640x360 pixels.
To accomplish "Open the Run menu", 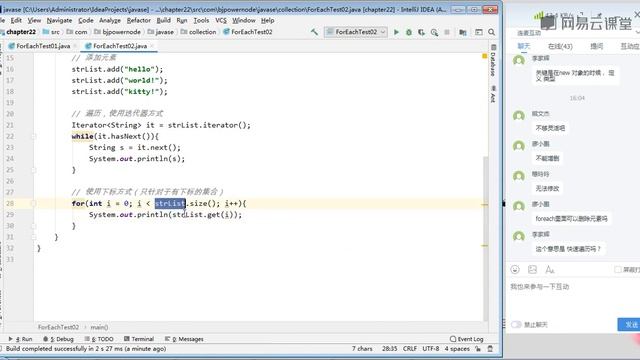I will click(x=182, y=20).
